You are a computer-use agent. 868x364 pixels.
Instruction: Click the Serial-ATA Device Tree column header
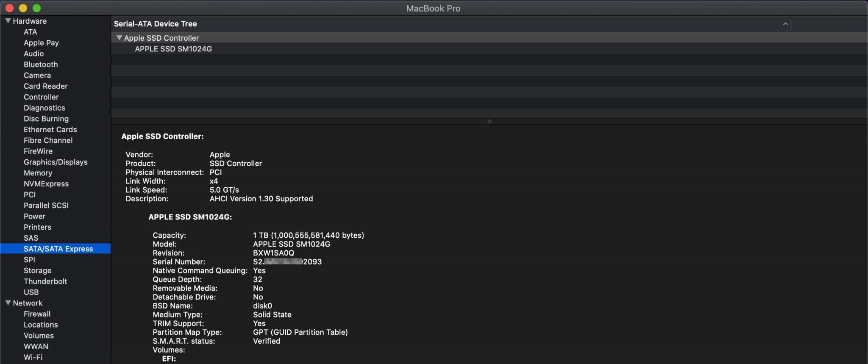(x=155, y=24)
